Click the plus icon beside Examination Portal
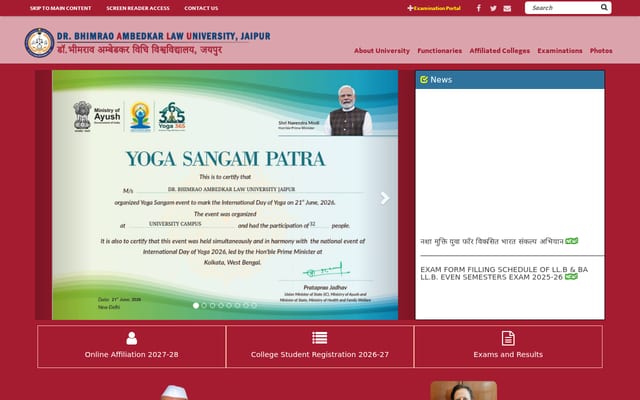Viewport: 640px width, 400px height. (410, 8)
